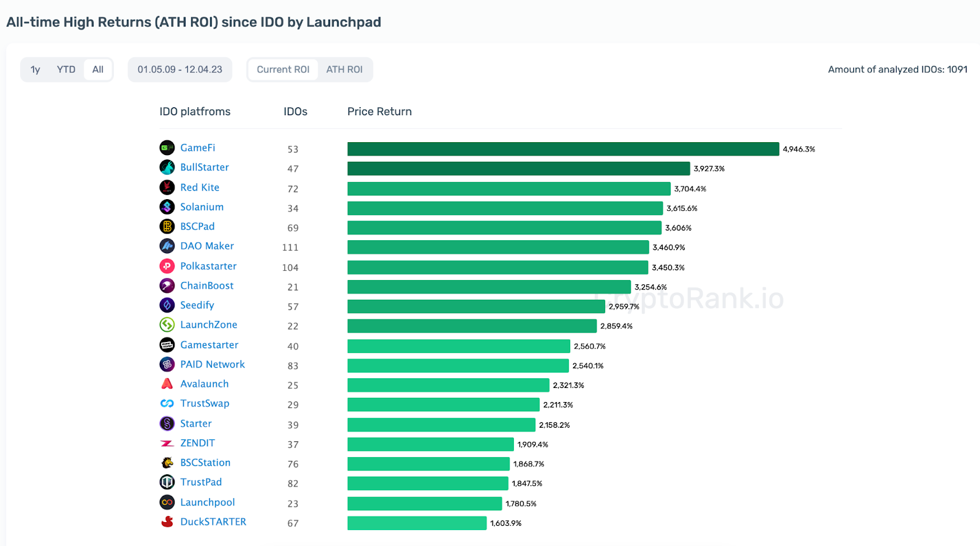Click the Red Kite logo icon

[167, 188]
